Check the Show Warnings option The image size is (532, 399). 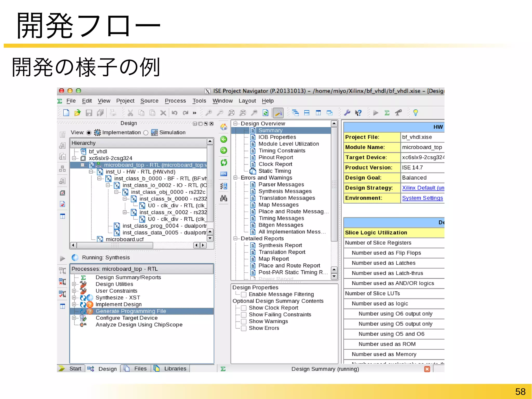coord(244,322)
